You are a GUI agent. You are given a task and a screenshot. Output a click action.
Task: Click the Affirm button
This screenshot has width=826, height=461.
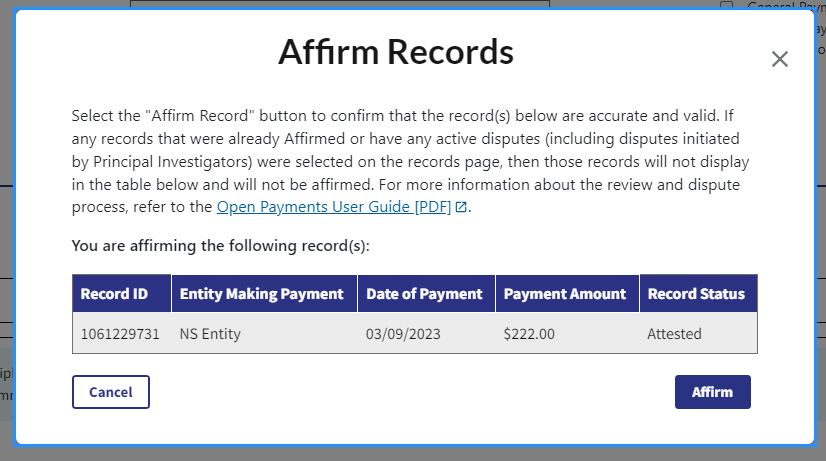[x=712, y=392]
